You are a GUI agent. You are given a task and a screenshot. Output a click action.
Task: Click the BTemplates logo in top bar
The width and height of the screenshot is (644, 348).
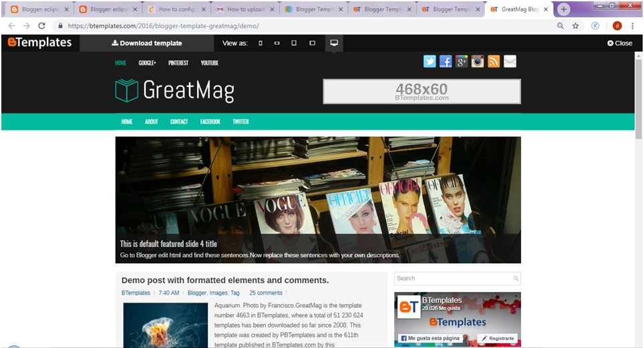[x=40, y=42]
